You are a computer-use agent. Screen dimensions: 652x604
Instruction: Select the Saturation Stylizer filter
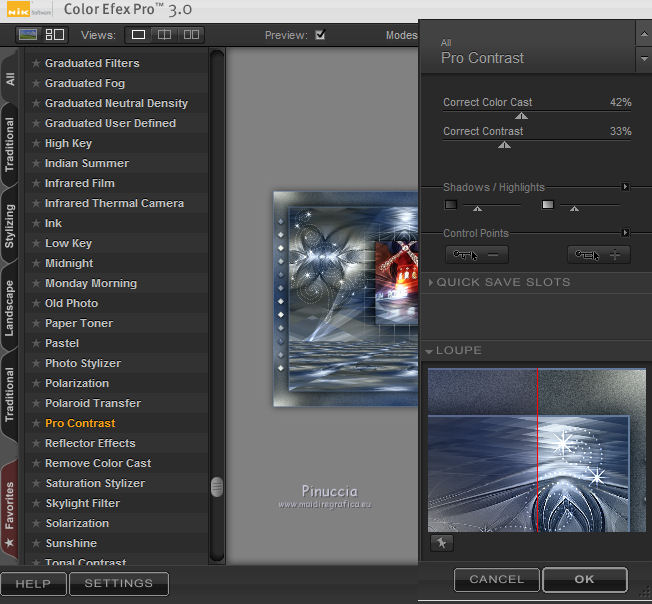point(116,483)
